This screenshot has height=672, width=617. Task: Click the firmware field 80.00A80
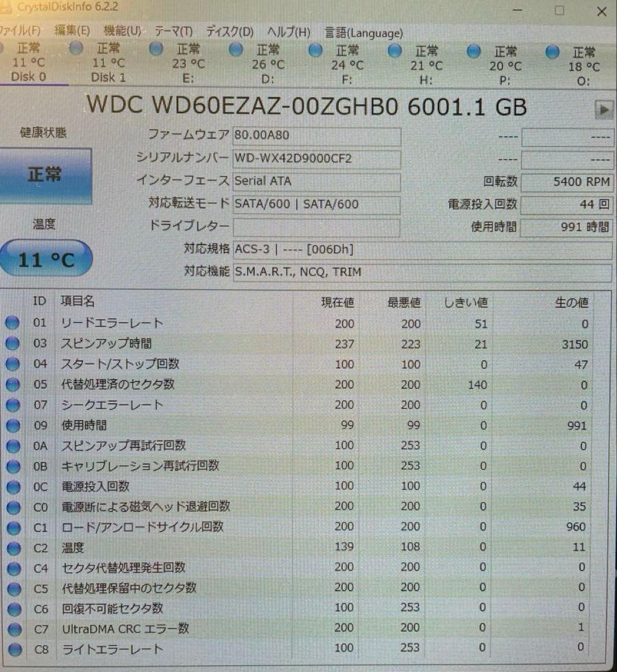[317, 136]
